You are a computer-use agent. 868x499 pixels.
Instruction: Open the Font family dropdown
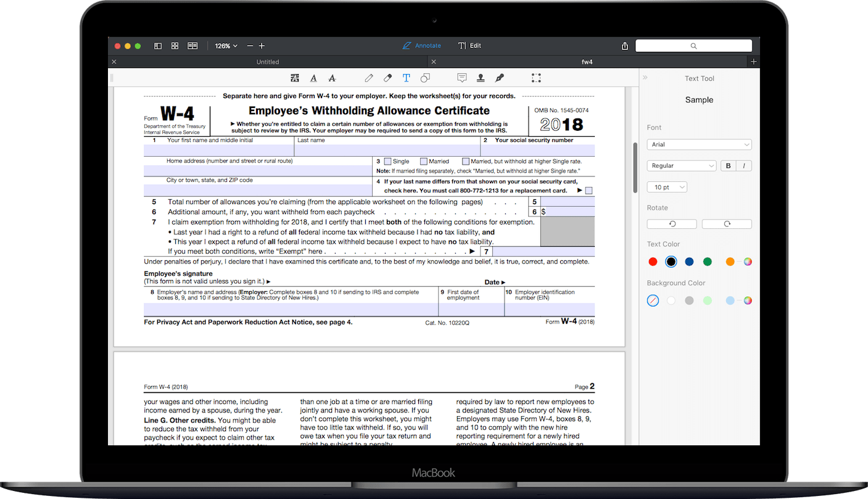click(x=699, y=144)
